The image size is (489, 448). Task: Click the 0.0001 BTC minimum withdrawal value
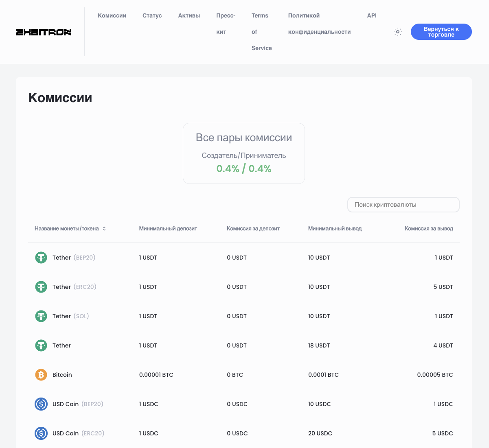pos(323,375)
